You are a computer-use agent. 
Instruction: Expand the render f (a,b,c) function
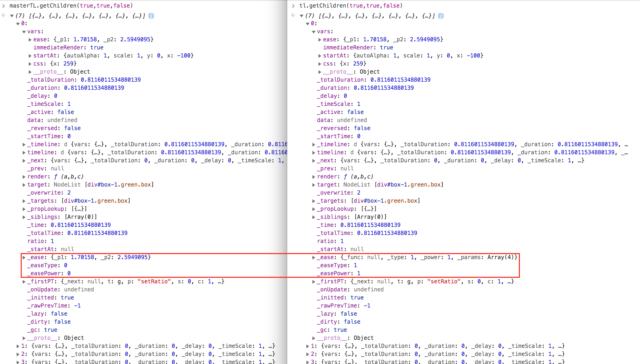coord(24,176)
